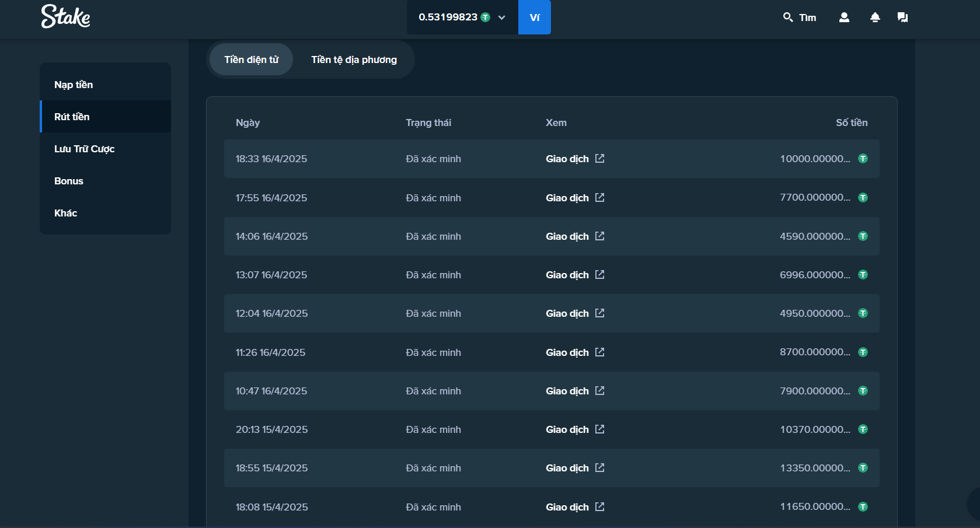The width and height of the screenshot is (980, 528).
Task: Click external link icon for 18:33 transaction
Action: pos(599,159)
